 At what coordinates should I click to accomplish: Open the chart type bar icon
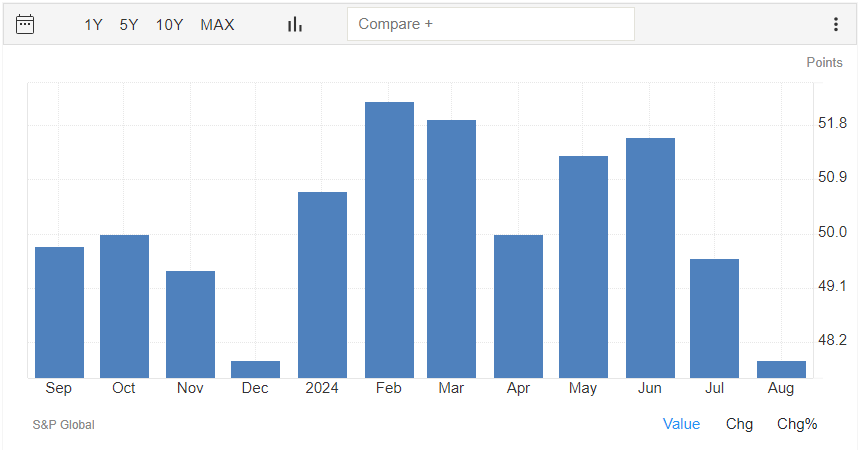[295, 25]
